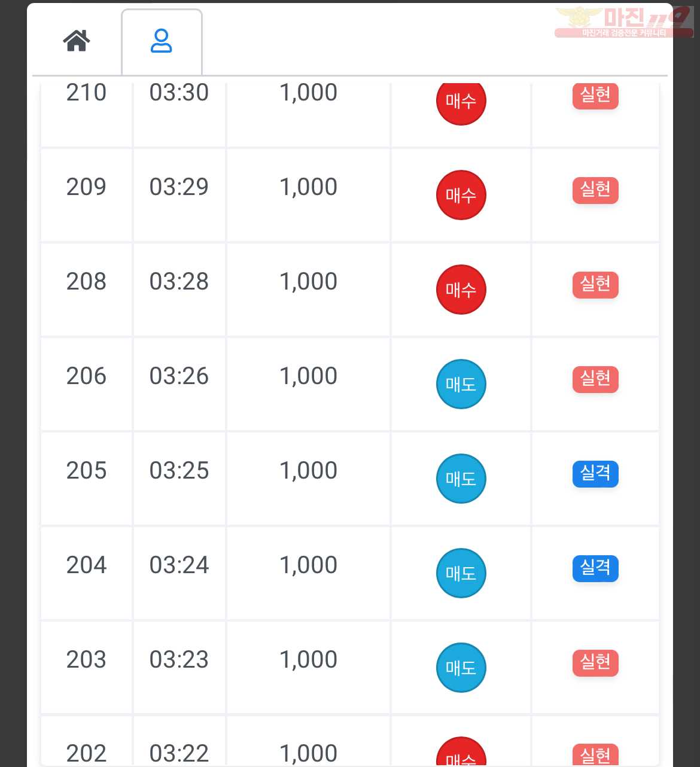700x767 pixels.
Task: Click the 1,000 amount in row 204
Action: pos(308,565)
